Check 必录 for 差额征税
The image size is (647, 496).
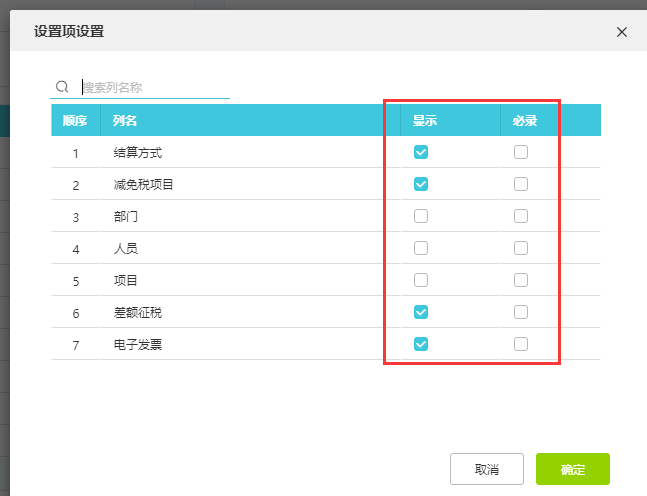point(521,312)
